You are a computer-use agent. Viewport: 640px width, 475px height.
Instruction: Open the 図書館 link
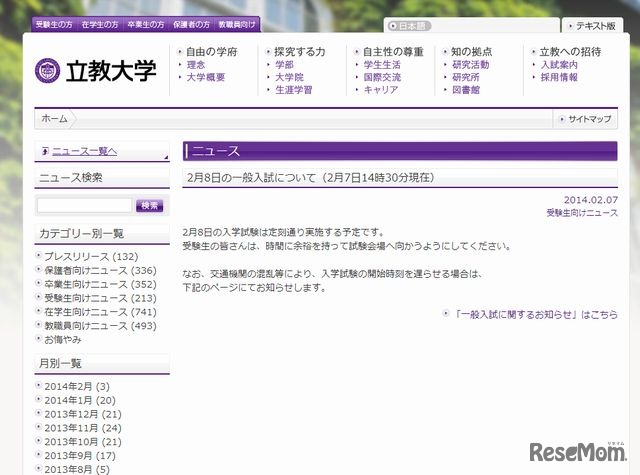pyautogui.click(x=466, y=90)
